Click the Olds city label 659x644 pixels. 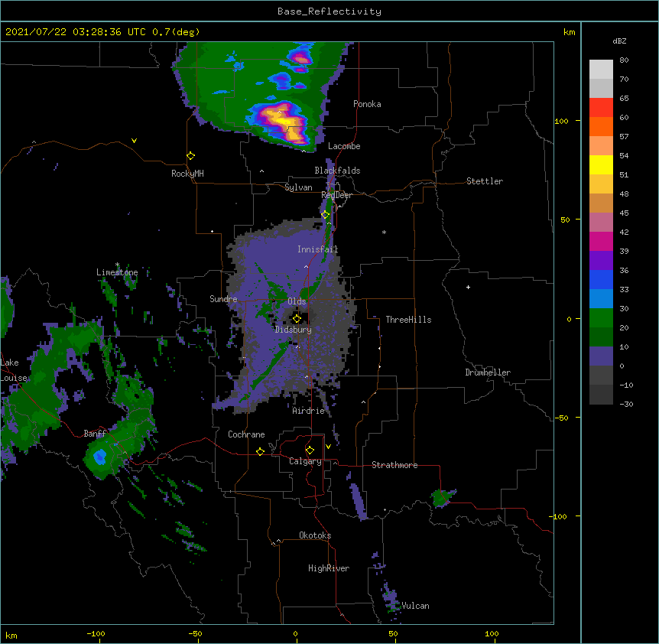(x=297, y=301)
